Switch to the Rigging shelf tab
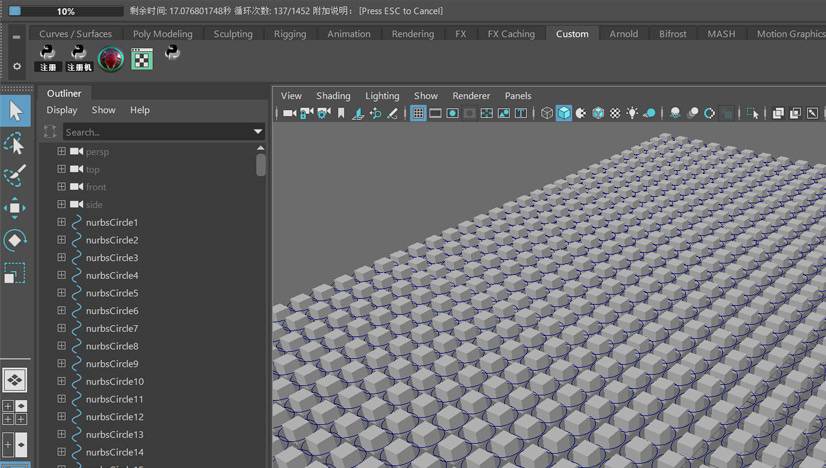 (290, 34)
